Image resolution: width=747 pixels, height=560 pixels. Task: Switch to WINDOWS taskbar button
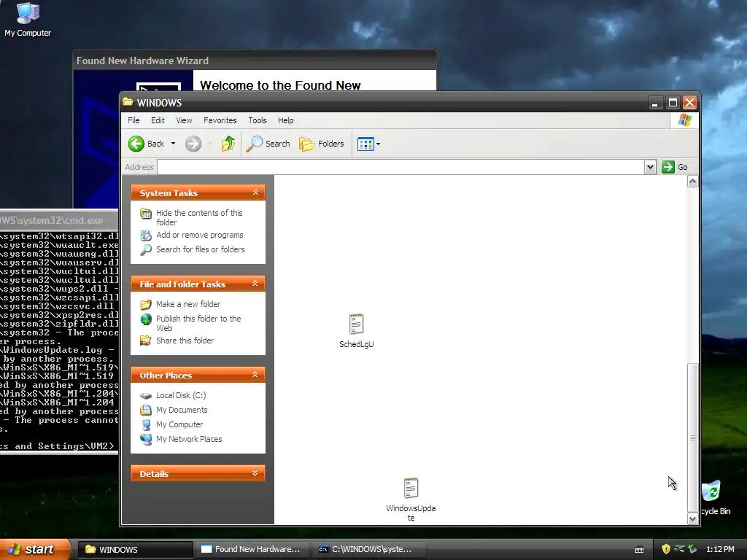[x=135, y=549]
